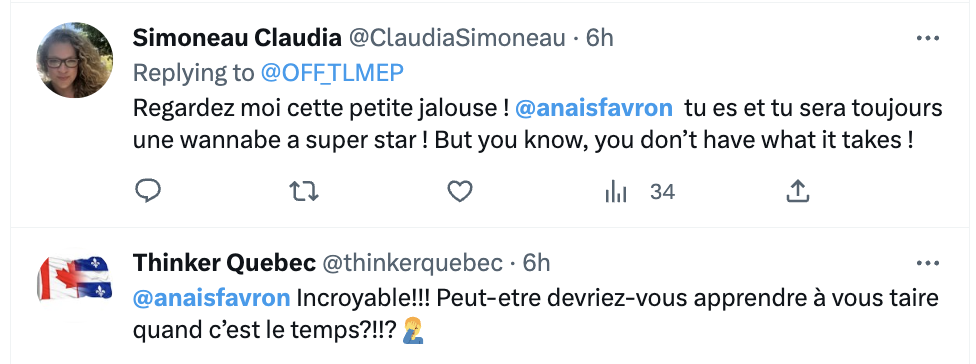Viewport: 976px width, 364px height.
Task: Open more options on Thinker Quebec's tweet
Action: click(x=927, y=264)
